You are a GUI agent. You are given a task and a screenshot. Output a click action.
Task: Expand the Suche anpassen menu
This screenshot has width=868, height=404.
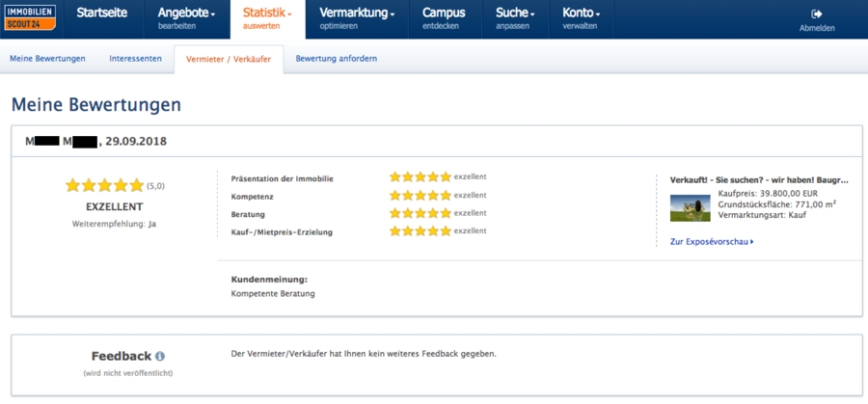pos(515,19)
